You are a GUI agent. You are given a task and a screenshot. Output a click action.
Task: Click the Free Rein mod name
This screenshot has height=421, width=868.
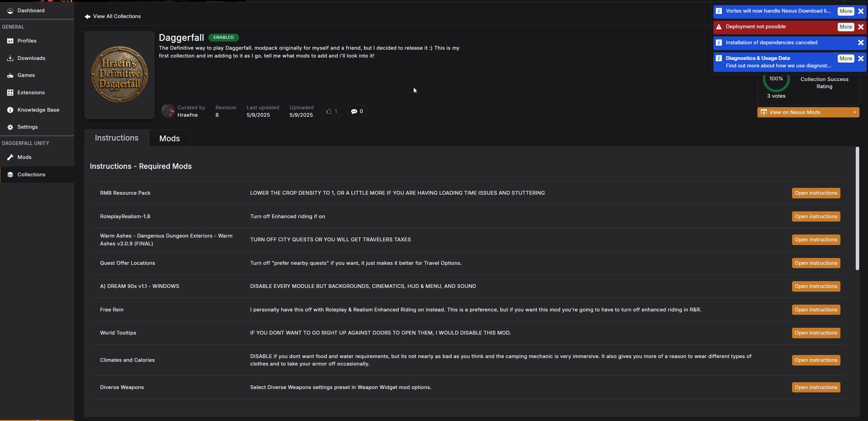(112, 310)
